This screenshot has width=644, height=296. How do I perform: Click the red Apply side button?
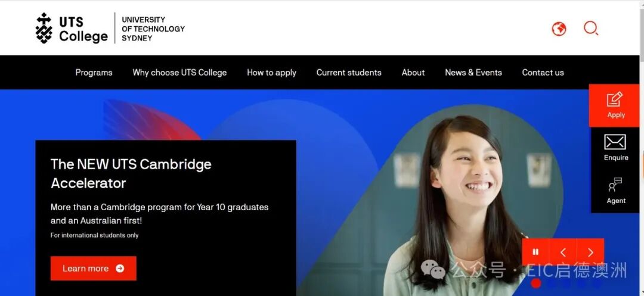[x=615, y=105]
